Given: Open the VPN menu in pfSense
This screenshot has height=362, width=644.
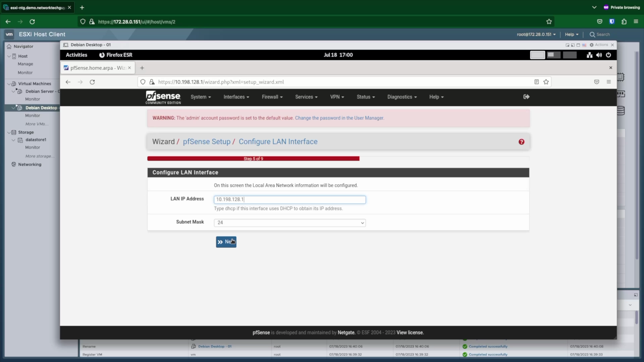Looking at the screenshot, I should (337, 97).
